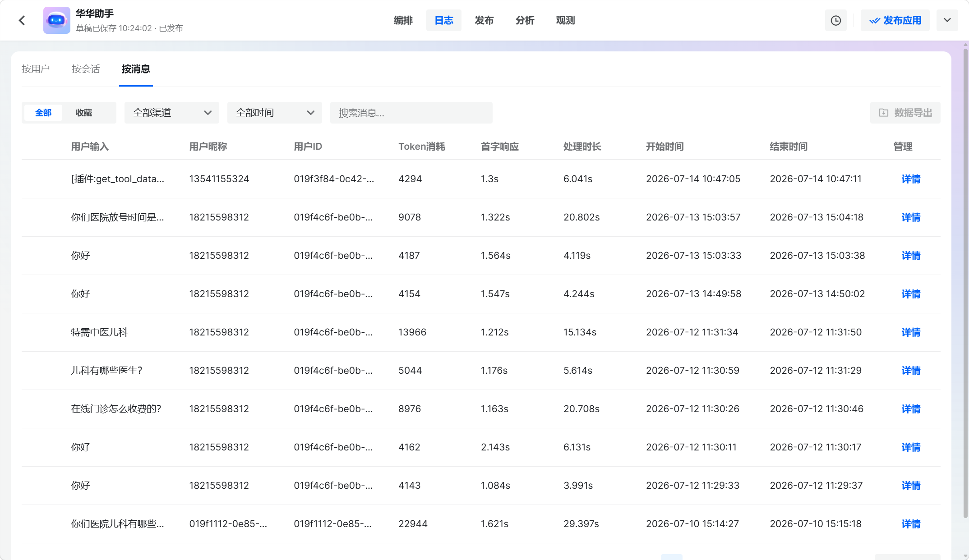Image resolution: width=969 pixels, height=560 pixels.
Task: Switch to the 编排 tab
Action: coord(403,20)
